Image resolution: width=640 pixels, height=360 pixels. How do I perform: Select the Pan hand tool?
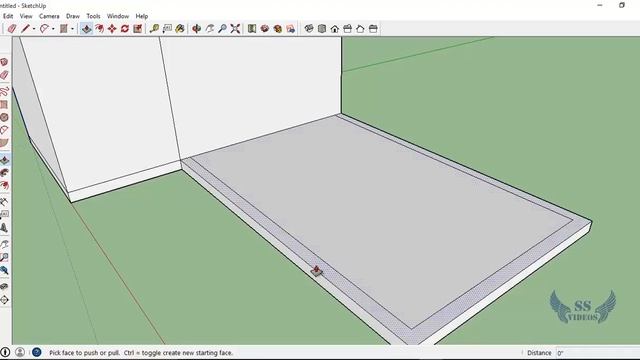click(x=210, y=29)
